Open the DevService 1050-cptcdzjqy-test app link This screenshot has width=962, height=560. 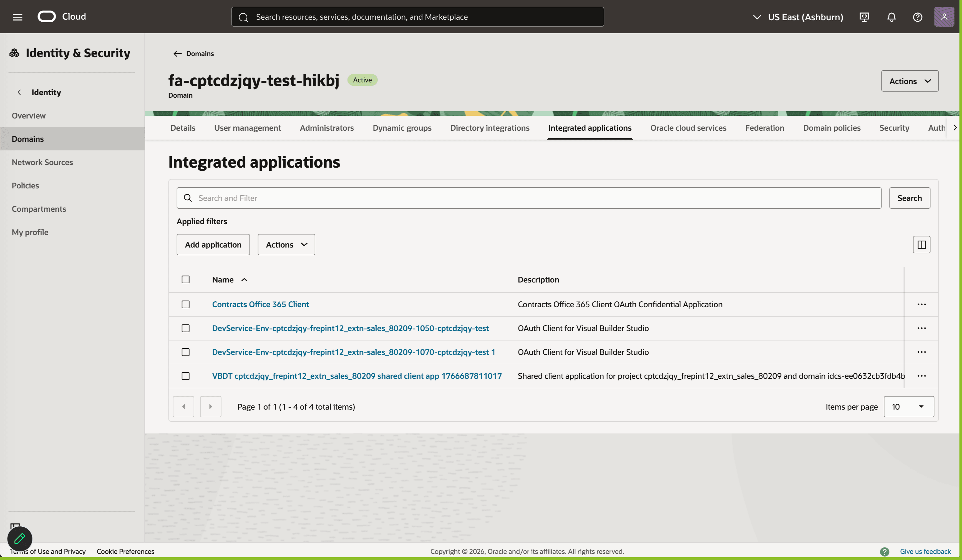coord(351,328)
